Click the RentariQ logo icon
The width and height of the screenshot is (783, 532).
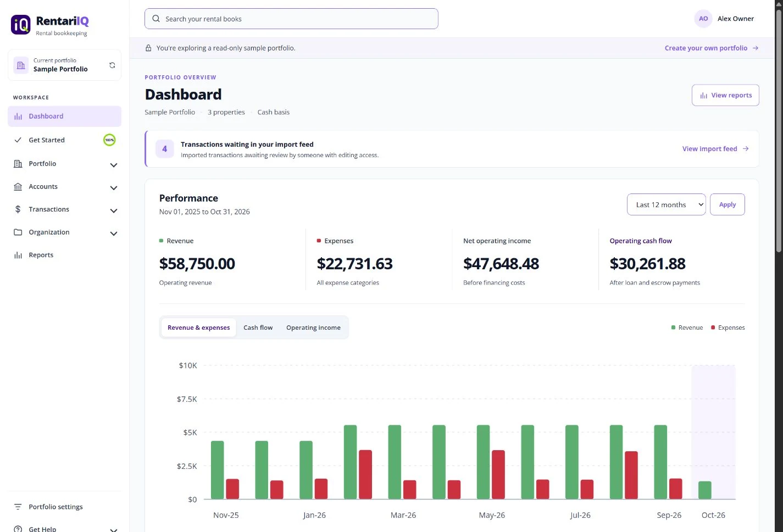click(x=21, y=25)
